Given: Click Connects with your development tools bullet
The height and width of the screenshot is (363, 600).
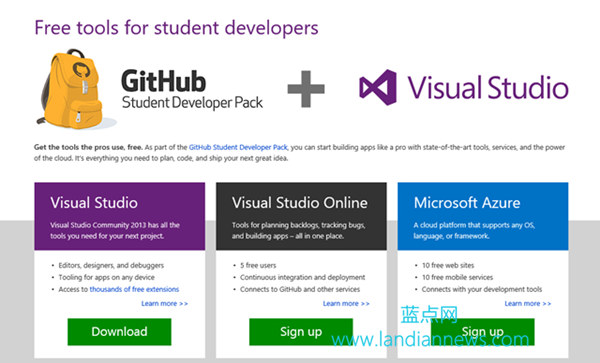Looking at the screenshot, I should (x=482, y=289).
